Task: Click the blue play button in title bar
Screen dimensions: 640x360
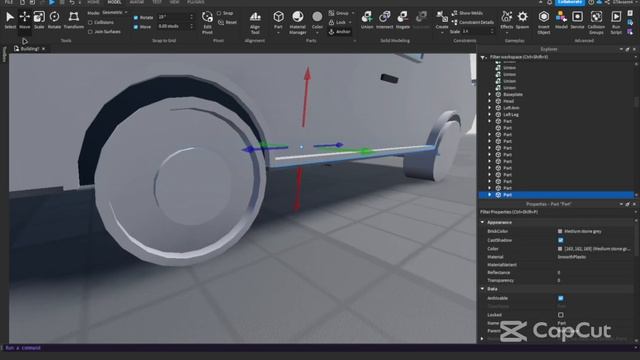Action: [x=52, y=2]
